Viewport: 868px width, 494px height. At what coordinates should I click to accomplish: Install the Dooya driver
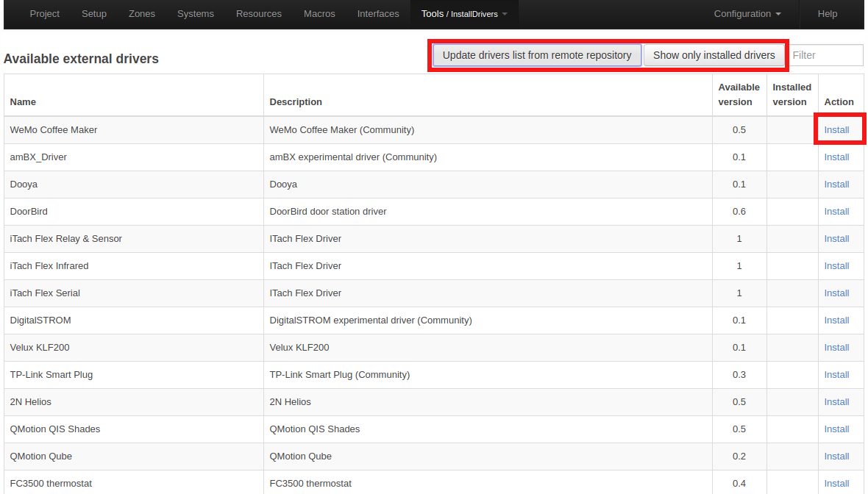(x=836, y=185)
